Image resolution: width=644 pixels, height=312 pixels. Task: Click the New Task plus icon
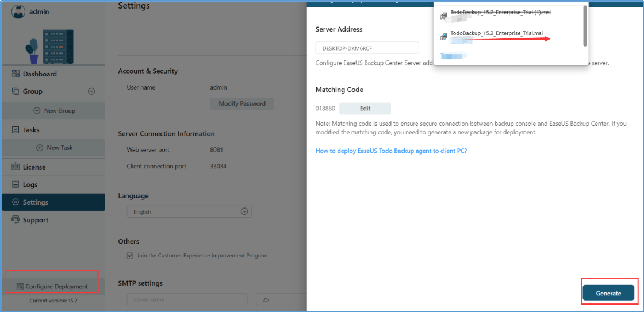pyautogui.click(x=40, y=148)
